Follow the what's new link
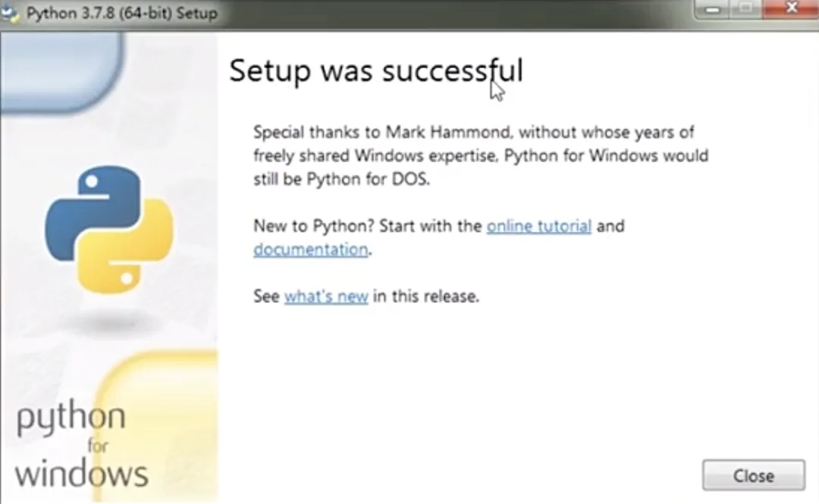This screenshot has height=504, width=819. (x=326, y=296)
